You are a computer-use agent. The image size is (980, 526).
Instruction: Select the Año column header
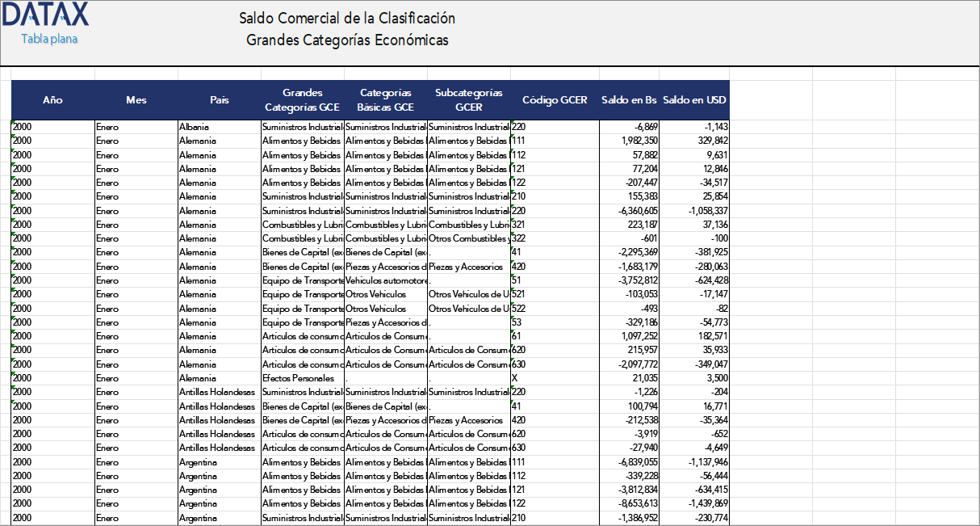pyautogui.click(x=52, y=100)
